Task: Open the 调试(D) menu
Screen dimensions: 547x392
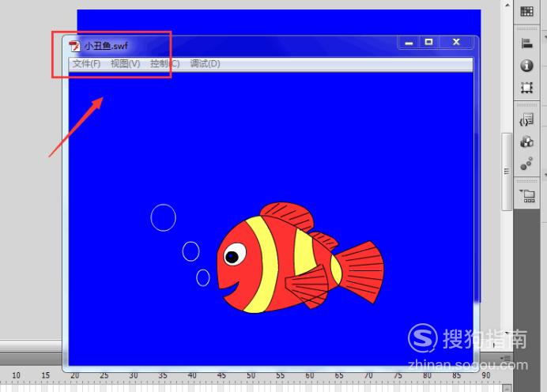Action: pyautogui.click(x=206, y=64)
